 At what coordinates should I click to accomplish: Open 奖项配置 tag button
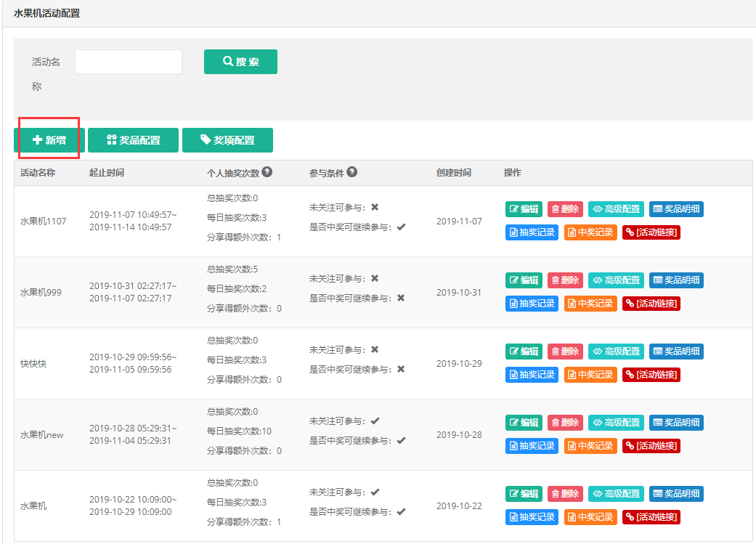227,140
